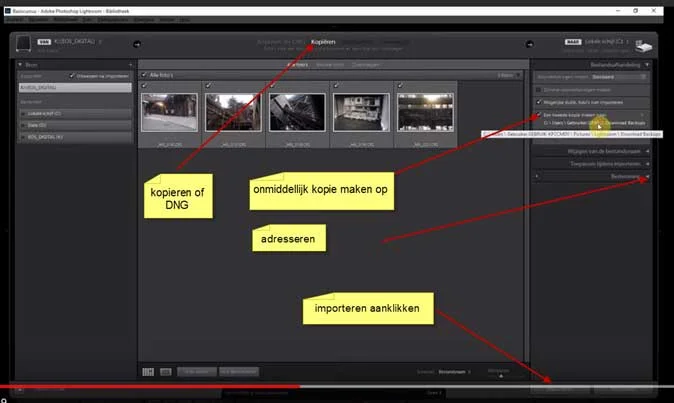Expand the Bestemming destination panel

click(x=647, y=177)
